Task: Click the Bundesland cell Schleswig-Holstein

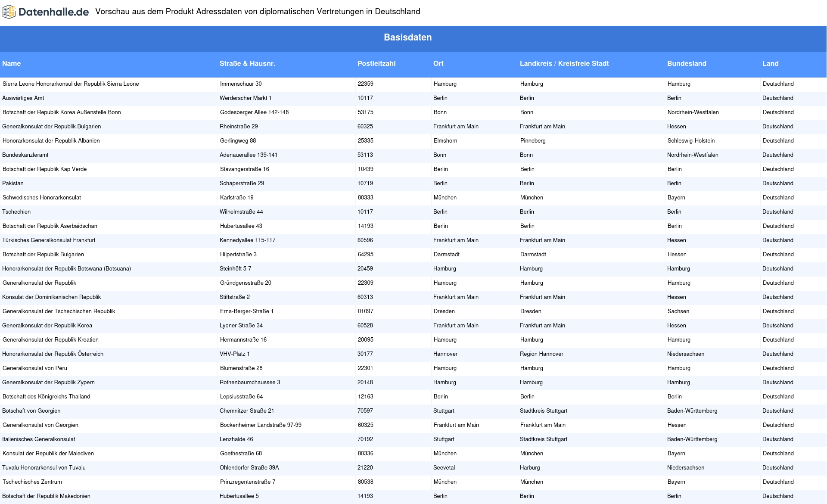Action: pos(691,140)
